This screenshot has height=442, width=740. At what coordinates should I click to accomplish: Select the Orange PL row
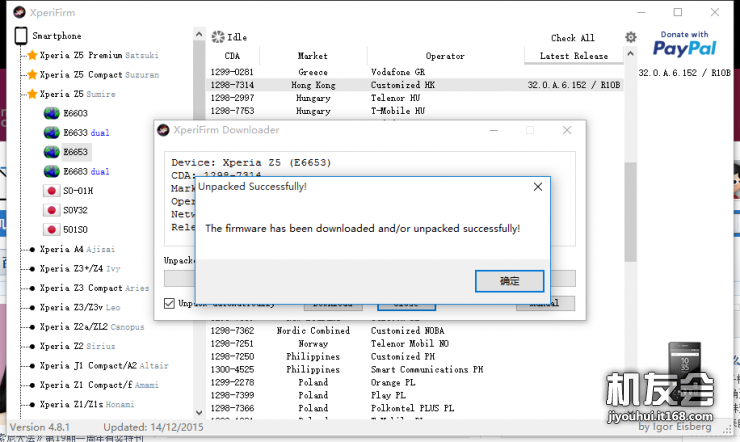[x=415, y=382]
